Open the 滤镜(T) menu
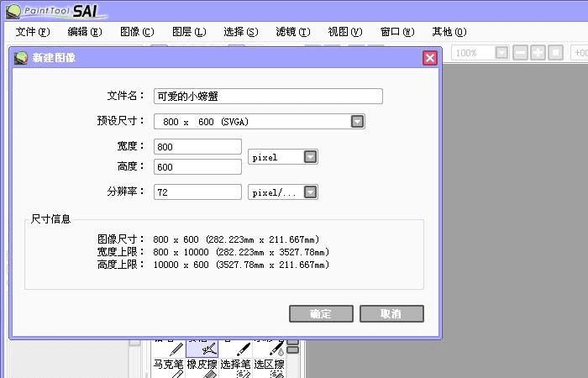 pos(293,32)
